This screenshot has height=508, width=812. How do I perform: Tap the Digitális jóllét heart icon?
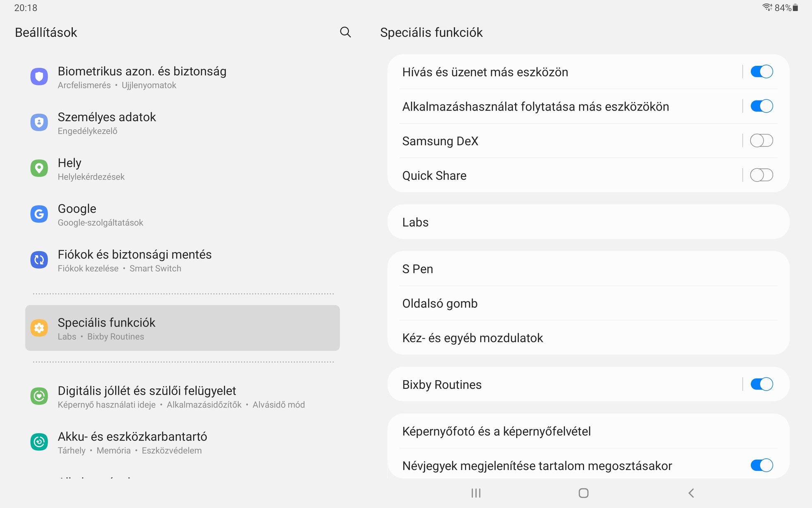(x=39, y=396)
